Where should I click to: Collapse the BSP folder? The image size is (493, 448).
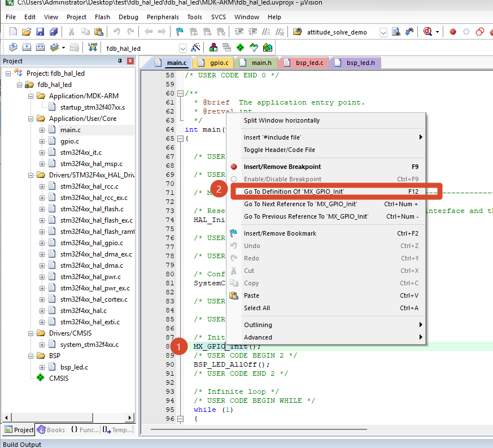[30, 356]
